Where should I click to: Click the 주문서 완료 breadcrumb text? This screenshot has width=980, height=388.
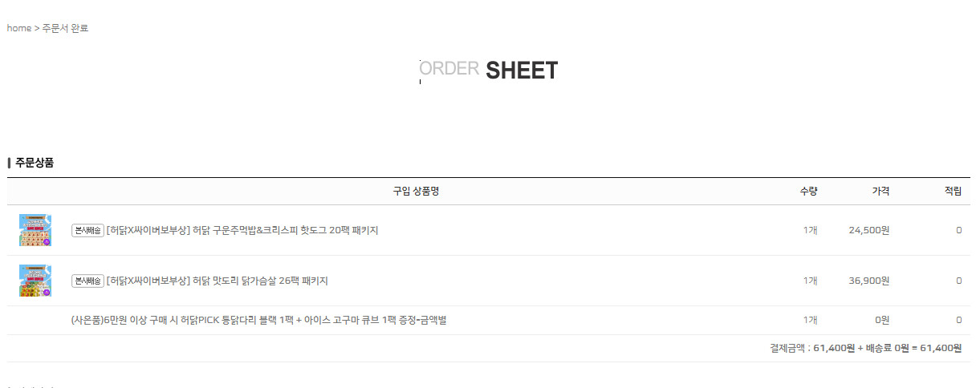pos(65,28)
